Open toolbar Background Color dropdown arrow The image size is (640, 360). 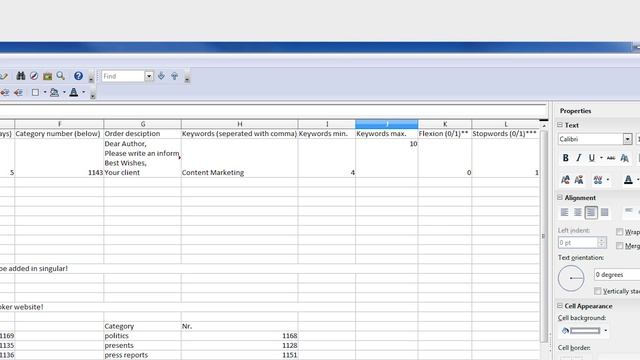64,92
